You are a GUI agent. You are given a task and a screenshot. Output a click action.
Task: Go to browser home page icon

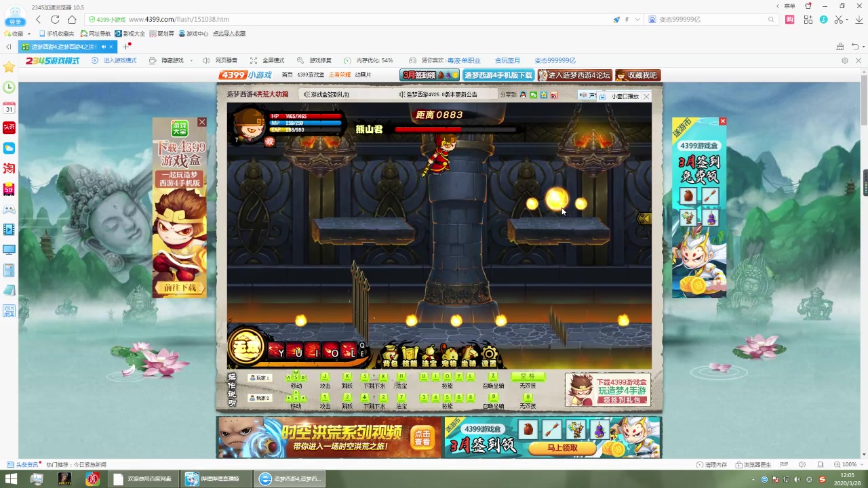pyautogui.click(x=72, y=20)
